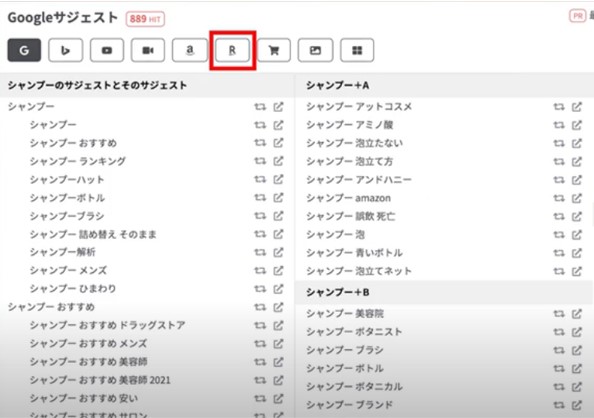
Task: Select the shopping cart source icon
Action: [x=274, y=50]
